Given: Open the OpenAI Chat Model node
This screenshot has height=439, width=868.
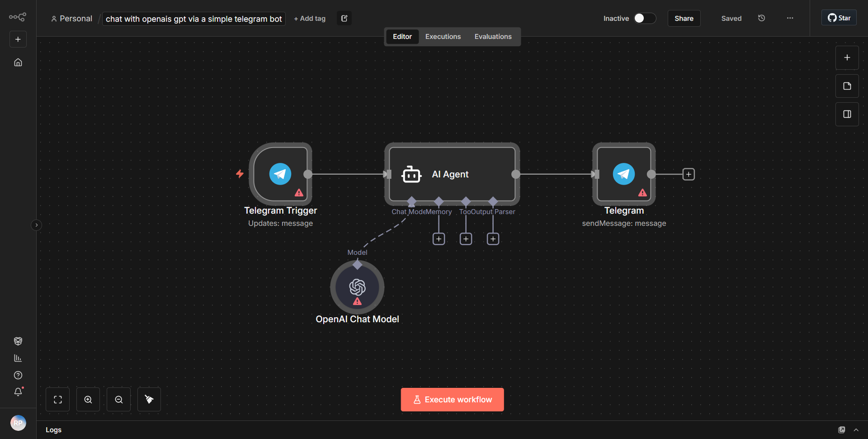Looking at the screenshot, I should click(357, 287).
